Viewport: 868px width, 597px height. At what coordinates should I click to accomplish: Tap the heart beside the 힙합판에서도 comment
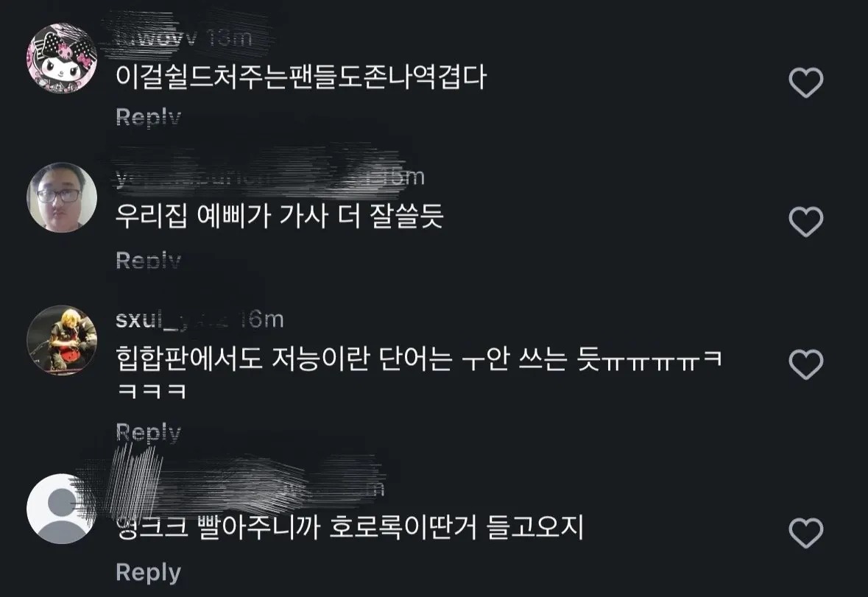coord(805,364)
